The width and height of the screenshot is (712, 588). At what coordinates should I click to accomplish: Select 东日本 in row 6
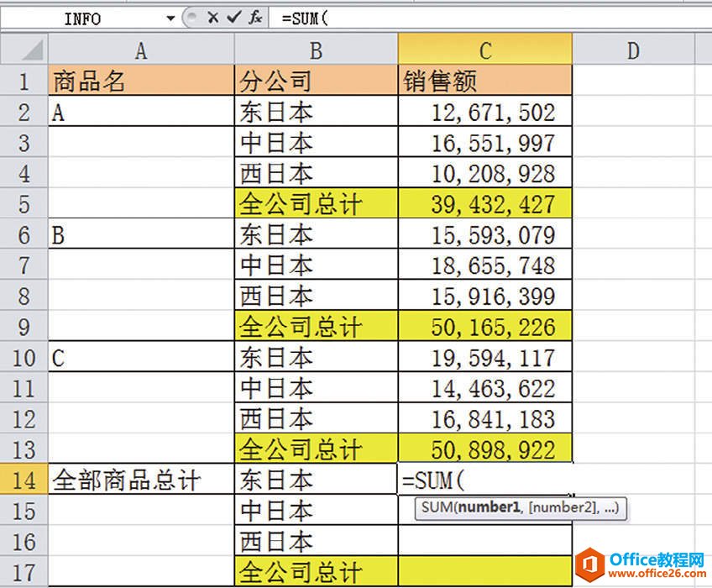316,234
